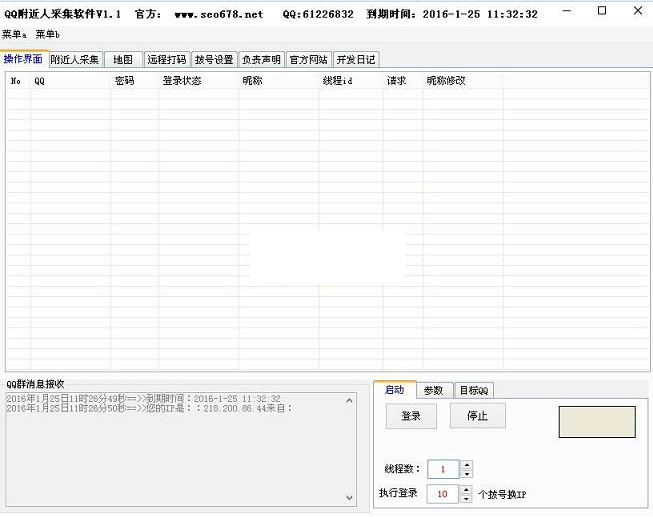
Task: Select the 地图 tab
Action: coord(122,59)
